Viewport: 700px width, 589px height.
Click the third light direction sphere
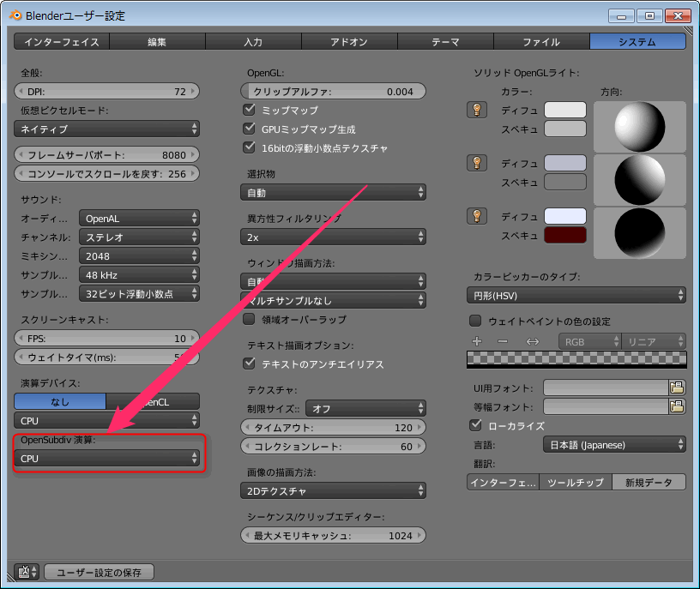[640, 233]
